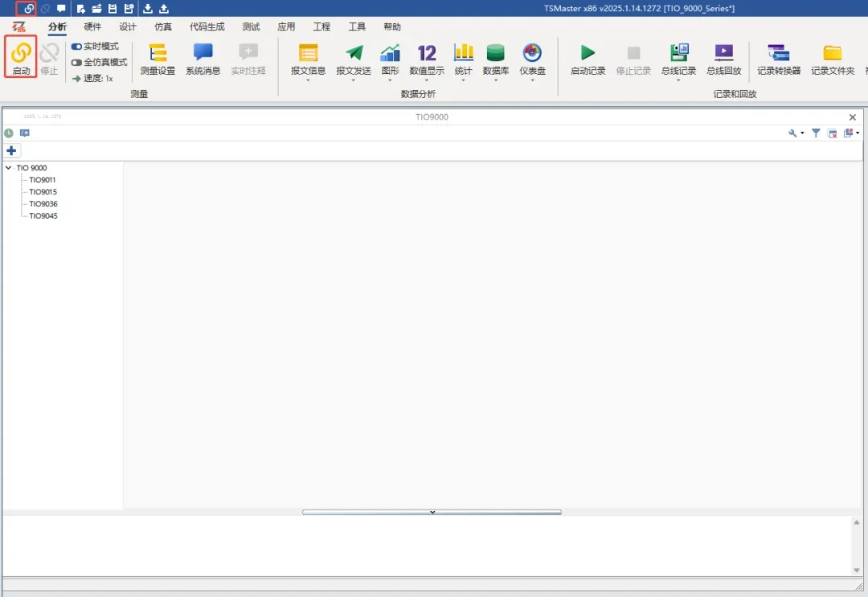This screenshot has width=868, height=597.
Task: Click the 总线回放 bus replay icon
Action: (x=723, y=54)
